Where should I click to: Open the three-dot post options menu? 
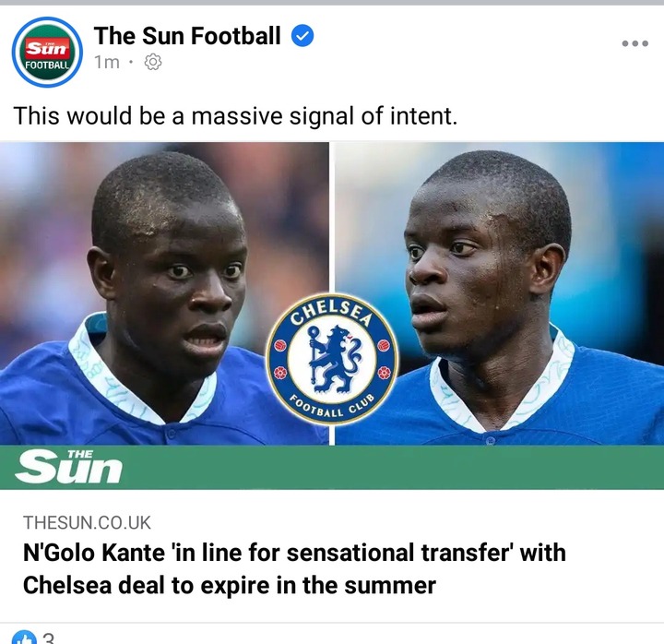(634, 43)
